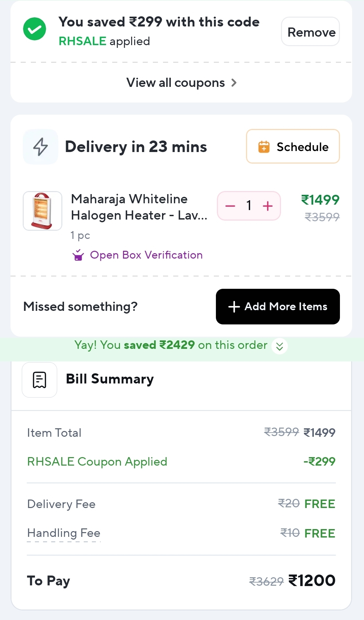Open View all coupons chevron arrow

pos(234,82)
